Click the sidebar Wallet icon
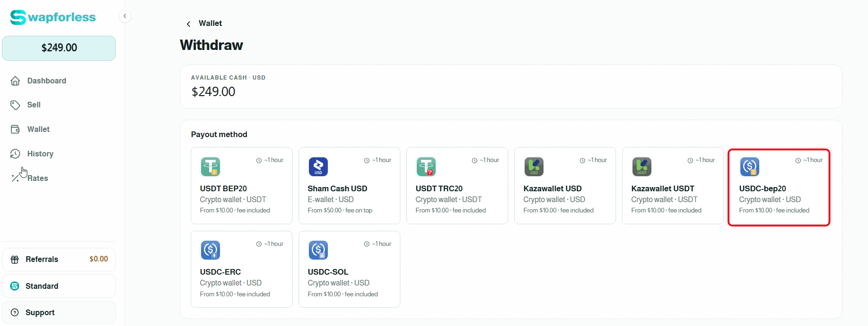The height and width of the screenshot is (326, 868). (x=16, y=130)
